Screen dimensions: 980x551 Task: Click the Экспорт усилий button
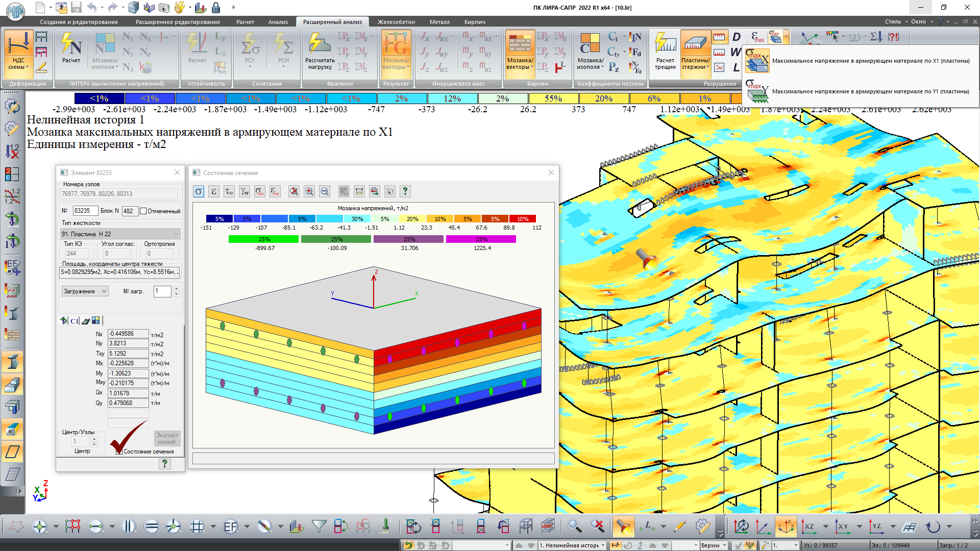[167, 439]
